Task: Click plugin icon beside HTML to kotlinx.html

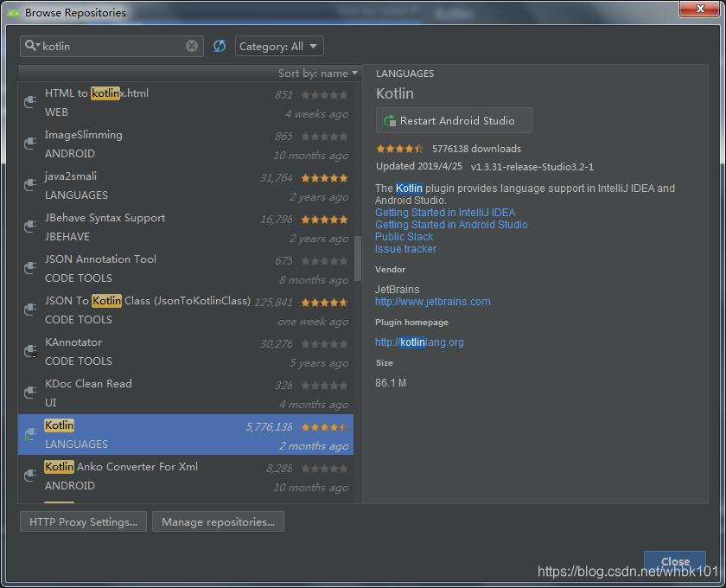Action: click(x=30, y=101)
